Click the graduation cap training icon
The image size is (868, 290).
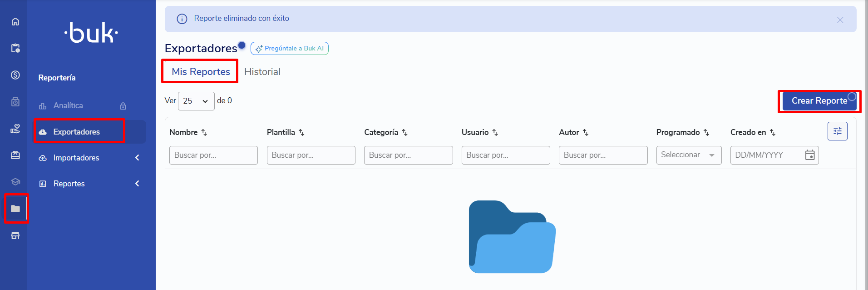(15, 182)
